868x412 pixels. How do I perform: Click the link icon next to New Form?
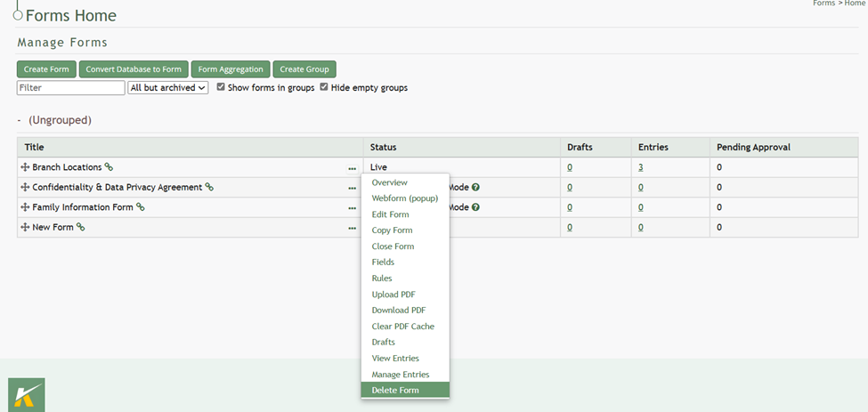pos(81,228)
